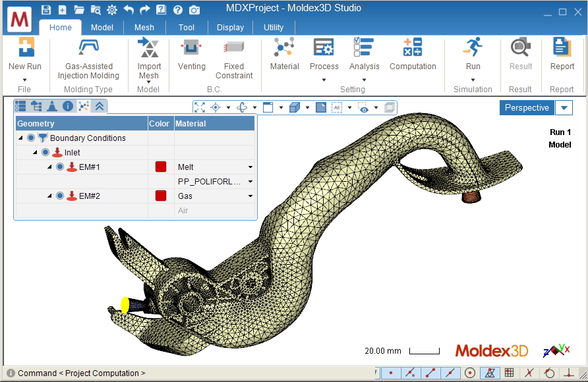Click the EM#1 red color swatch
Screen dimensions: 588x382
click(161, 167)
